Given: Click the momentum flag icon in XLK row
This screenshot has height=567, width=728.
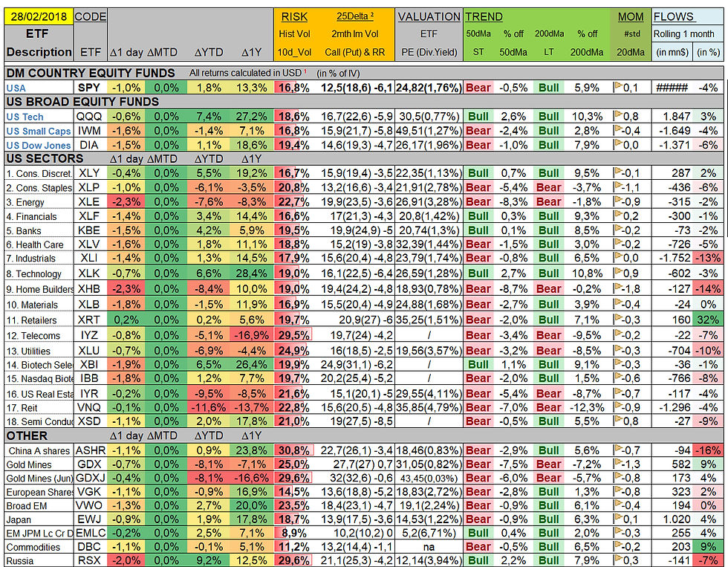Looking at the screenshot, I should 617,272.
